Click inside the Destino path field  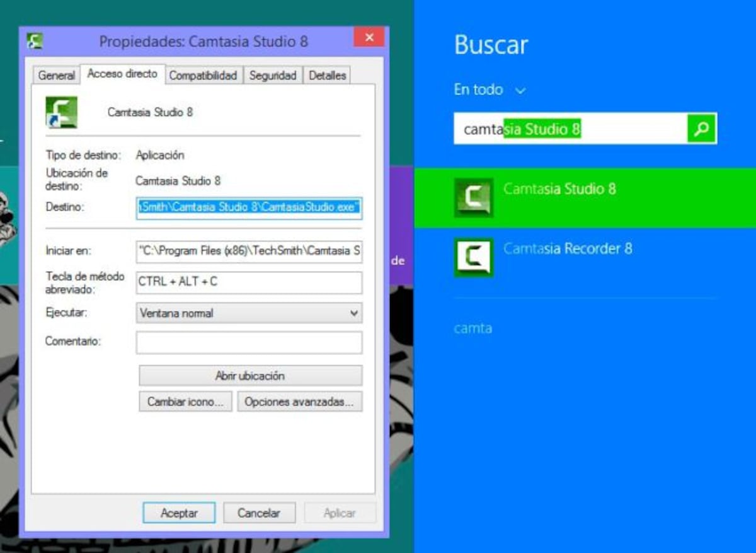249,207
